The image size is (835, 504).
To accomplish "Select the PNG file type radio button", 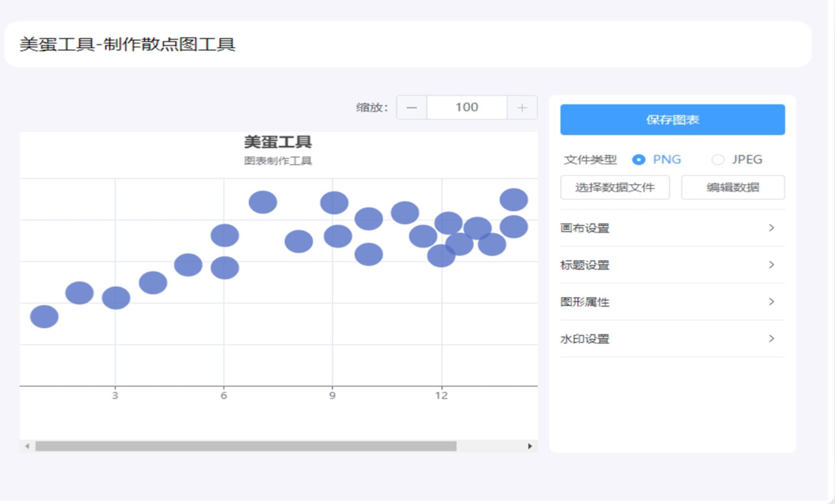I will coord(639,160).
